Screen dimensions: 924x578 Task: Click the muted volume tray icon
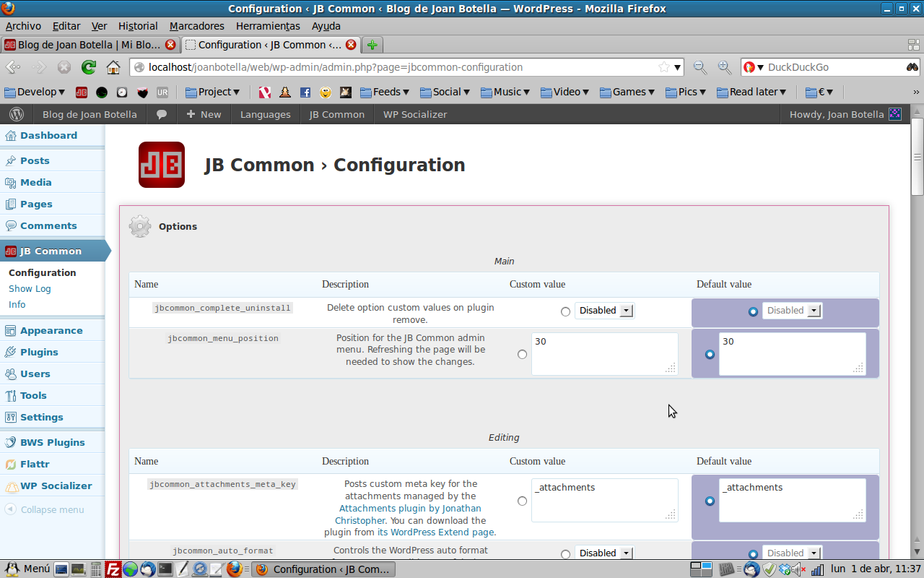799,569
